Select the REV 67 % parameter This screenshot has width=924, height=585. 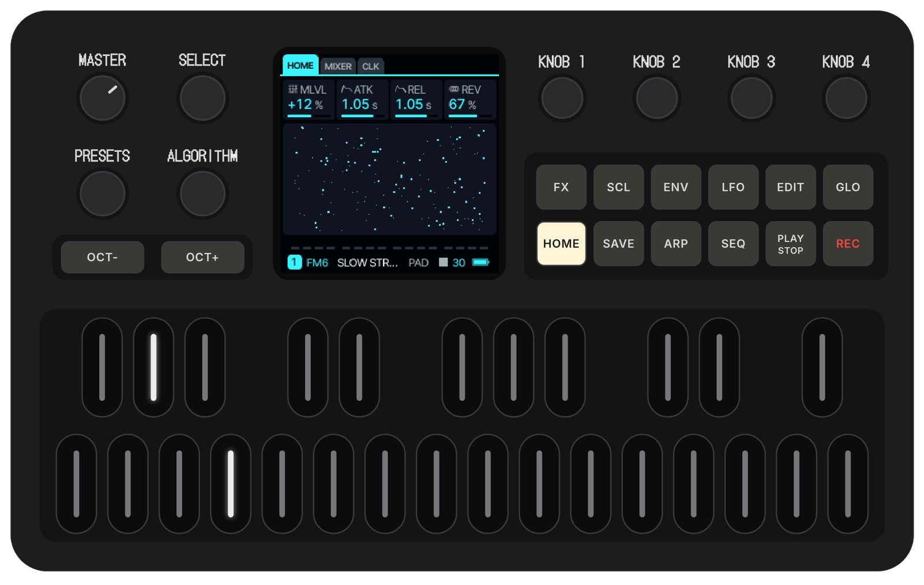470,100
